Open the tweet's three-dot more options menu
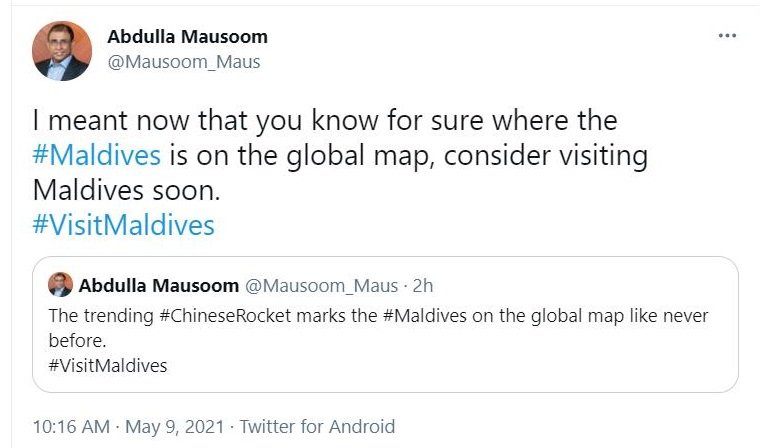The width and height of the screenshot is (760, 448). coord(727,36)
